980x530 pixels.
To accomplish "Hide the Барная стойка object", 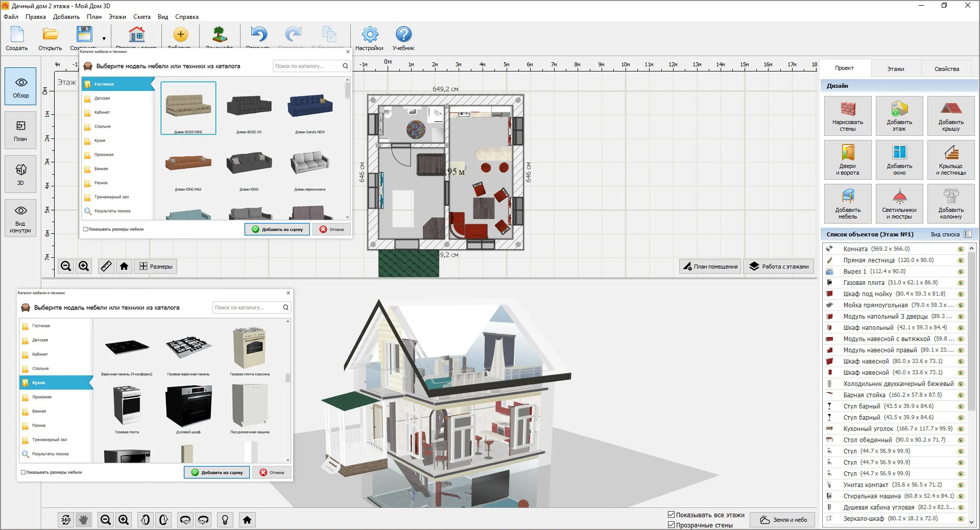I will pos(961,395).
